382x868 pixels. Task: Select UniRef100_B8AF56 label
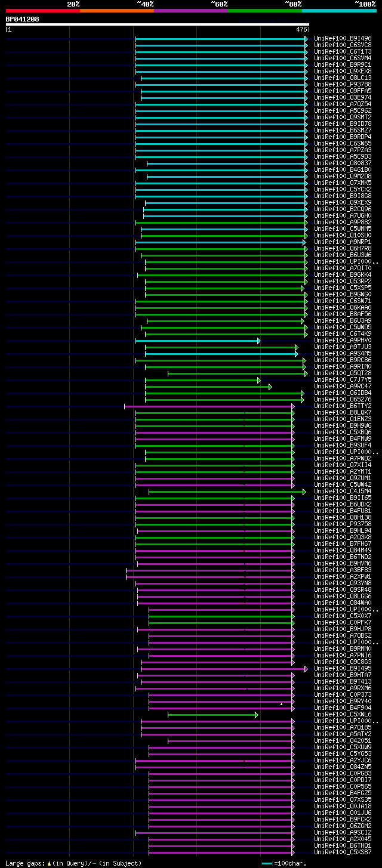[343, 314]
